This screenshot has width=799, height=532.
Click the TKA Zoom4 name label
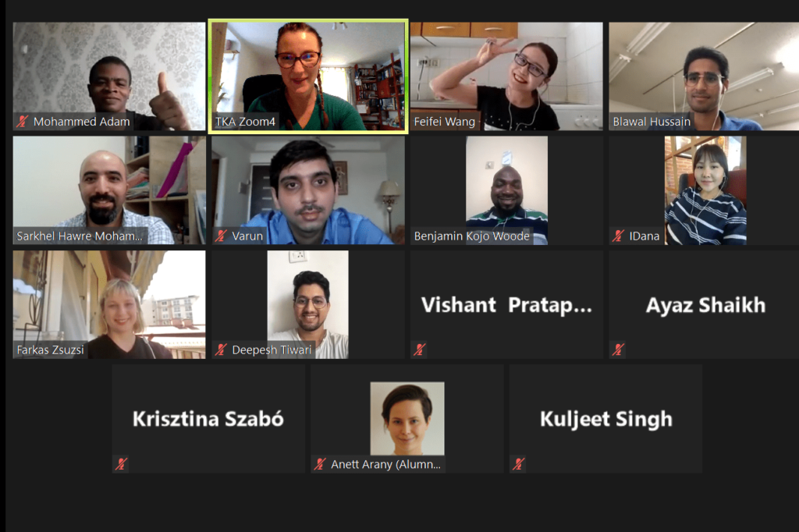(x=245, y=121)
